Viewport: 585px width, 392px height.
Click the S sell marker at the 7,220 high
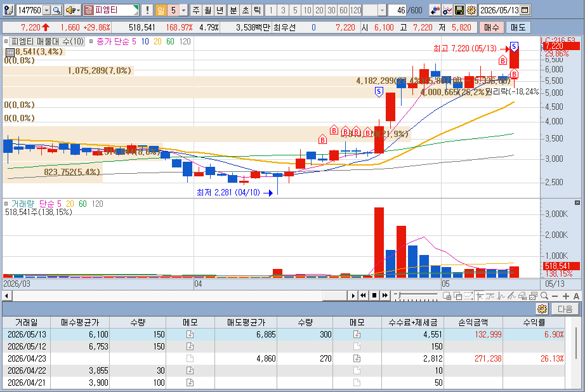[514, 47]
